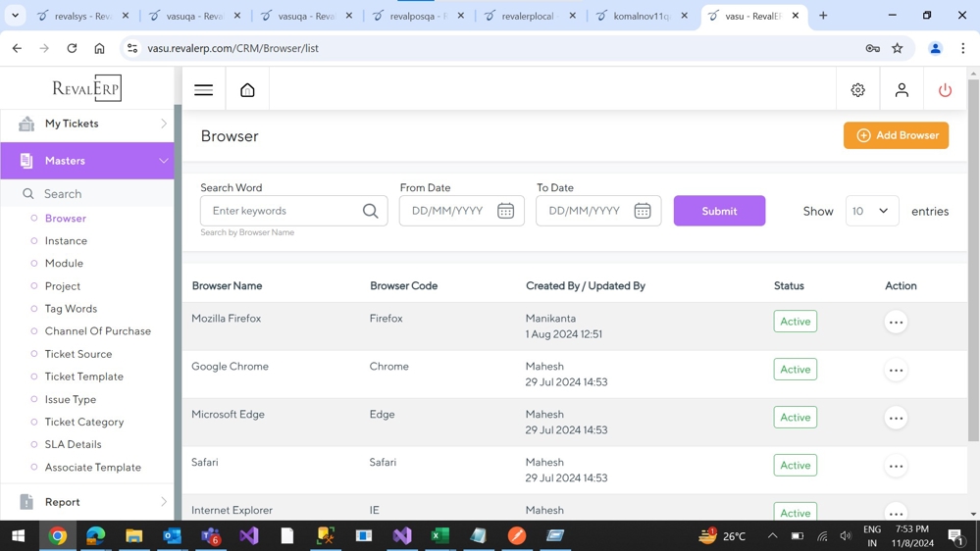The width and height of the screenshot is (980, 551).
Task: Open the user profile icon
Action: coord(902,90)
